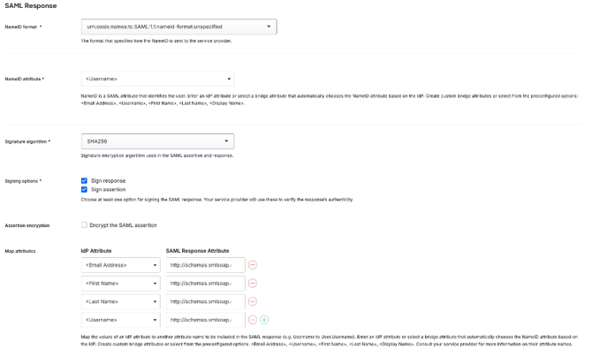Click the Encrypt the SAML assertion label
This screenshot has height=364, width=592.
123,225
